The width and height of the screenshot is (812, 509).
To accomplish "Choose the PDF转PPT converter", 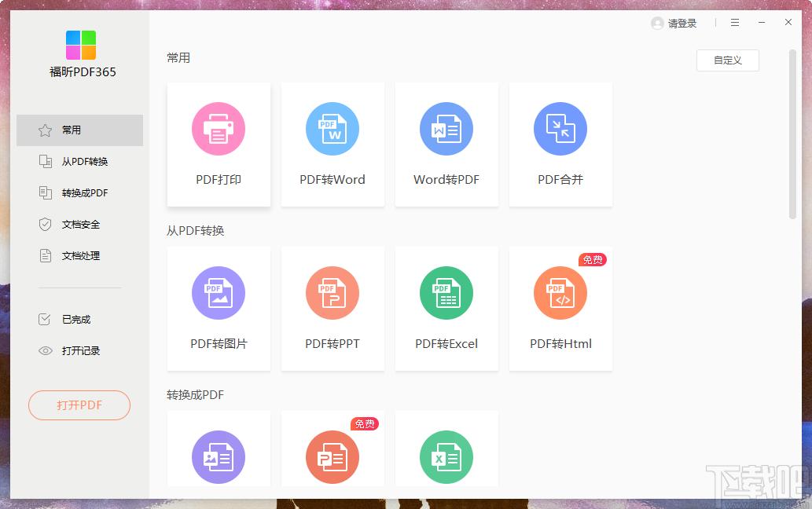I will pos(333,309).
